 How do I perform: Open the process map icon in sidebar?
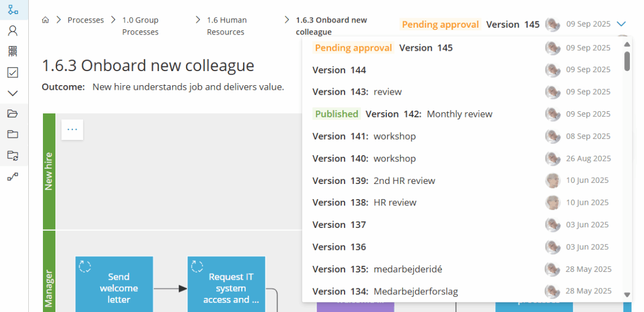pos(12,10)
